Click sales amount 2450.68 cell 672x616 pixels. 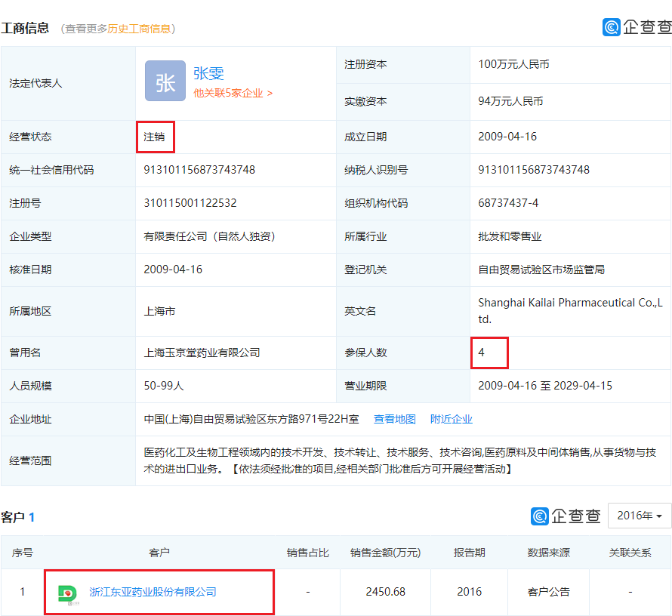pyautogui.click(x=385, y=592)
